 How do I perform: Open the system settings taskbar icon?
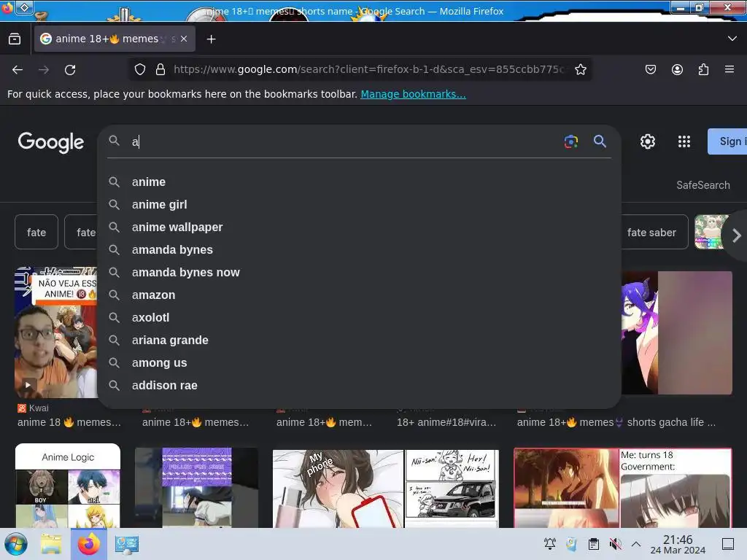(x=127, y=544)
